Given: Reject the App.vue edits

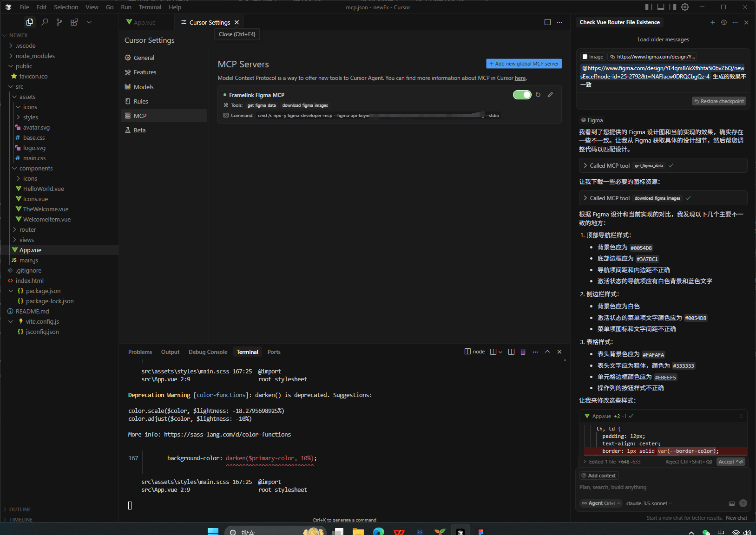Looking at the screenshot, I should tap(688, 462).
